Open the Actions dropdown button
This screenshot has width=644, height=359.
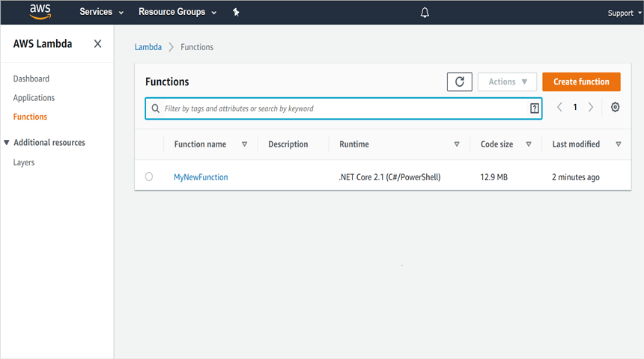click(x=507, y=82)
